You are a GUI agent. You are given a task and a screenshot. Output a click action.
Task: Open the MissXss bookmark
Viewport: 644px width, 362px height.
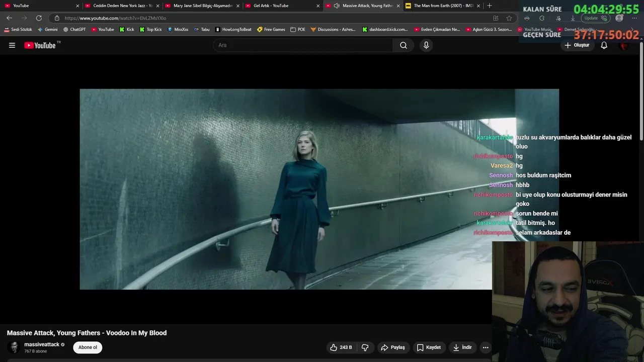[178, 30]
